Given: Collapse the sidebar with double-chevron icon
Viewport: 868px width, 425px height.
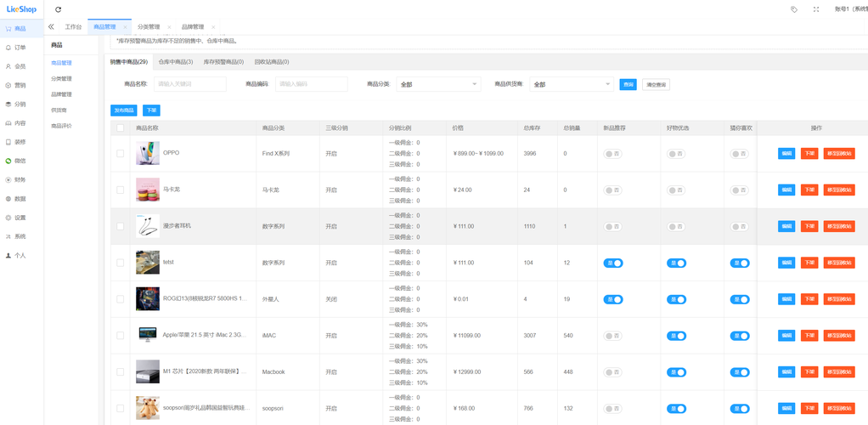Looking at the screenshot, I should click(51, 27).
